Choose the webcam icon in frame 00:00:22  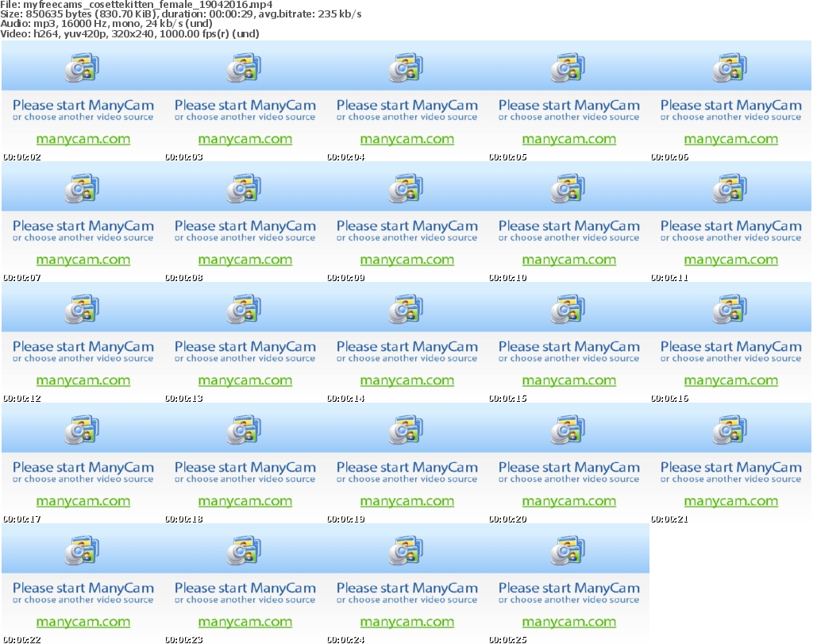click(x=82, y=550)
